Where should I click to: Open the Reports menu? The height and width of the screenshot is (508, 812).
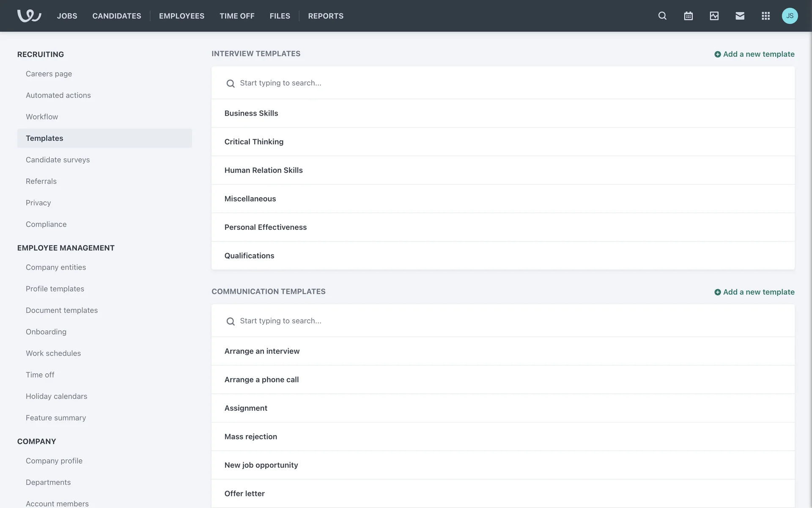[326, 16]
